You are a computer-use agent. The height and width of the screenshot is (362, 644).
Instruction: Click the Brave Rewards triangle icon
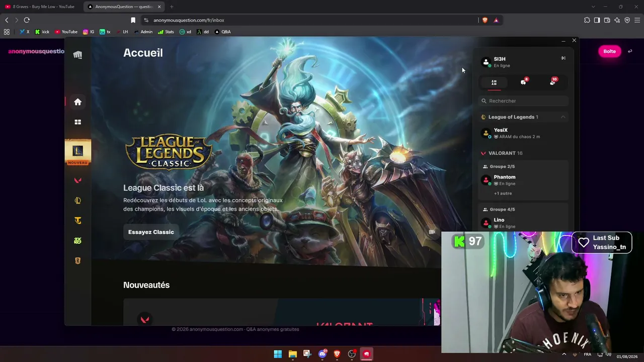pyautogui.click(x=496, y=20)
